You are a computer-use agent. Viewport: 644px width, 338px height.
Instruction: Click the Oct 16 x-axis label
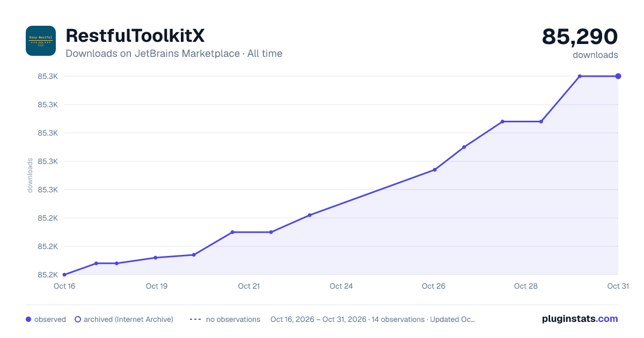click(x=64, y=286)
